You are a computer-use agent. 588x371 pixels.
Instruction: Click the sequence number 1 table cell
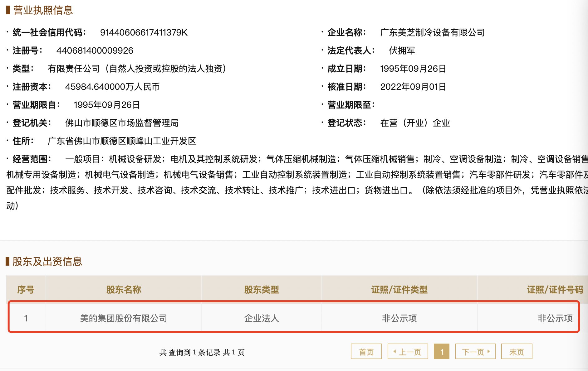tap(26, 318)
